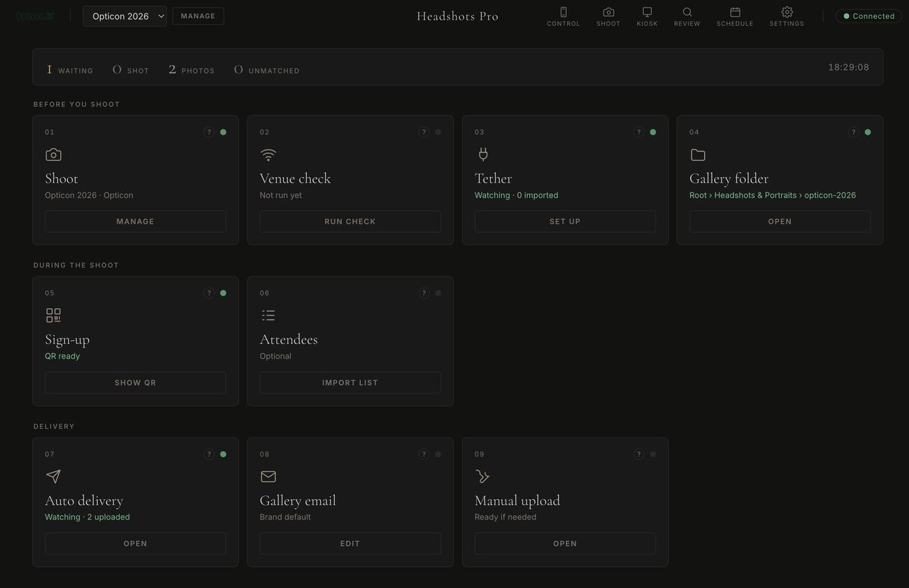Open the Kiosk view
909x588 pixels.
click(x=647, y=16)
